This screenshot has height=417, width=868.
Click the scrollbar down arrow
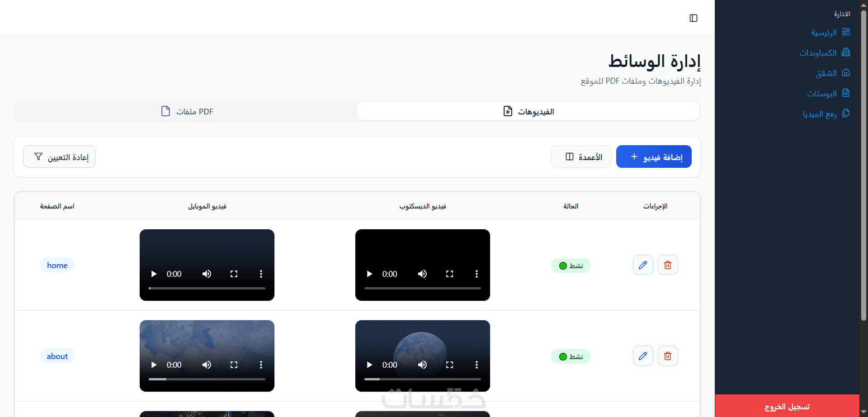(x=863, y=412)
